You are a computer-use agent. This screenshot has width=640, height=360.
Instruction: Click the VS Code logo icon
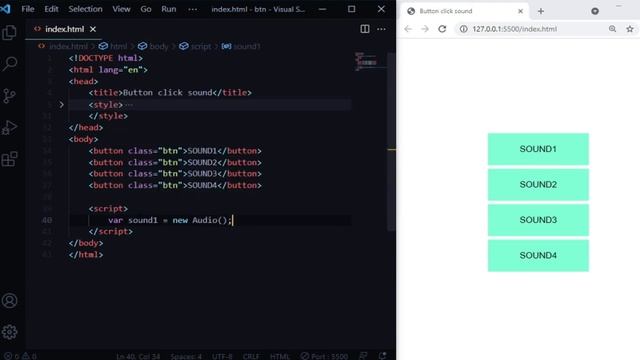click(6, 9)
